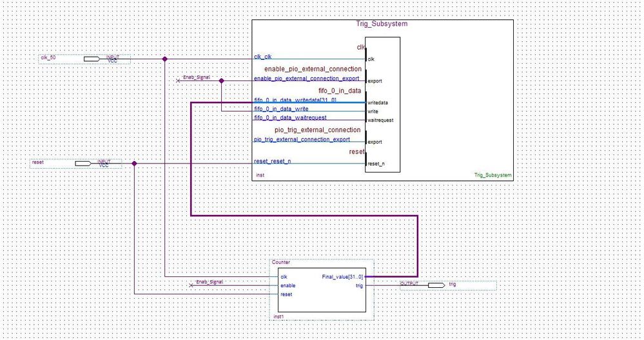
Task: Click the waitrequest pin inside Trig_Subsystem
Action: pyautogui.click(x=380, y=120)
